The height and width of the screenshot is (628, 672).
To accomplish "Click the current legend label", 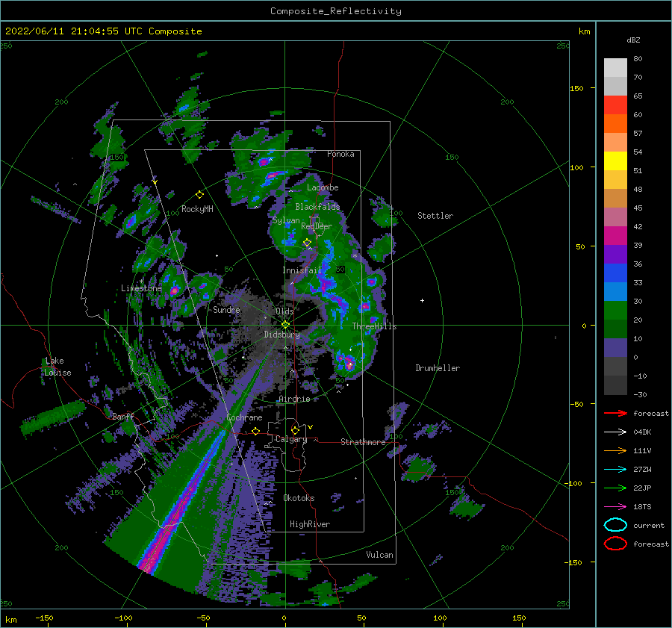I will click(649, 525).
